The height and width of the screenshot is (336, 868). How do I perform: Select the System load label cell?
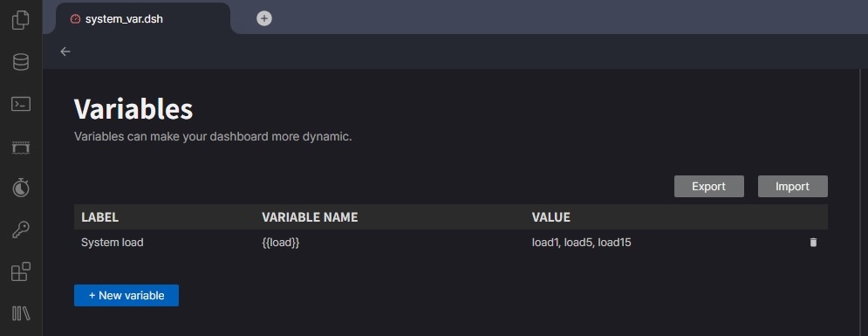pos(113,243)
